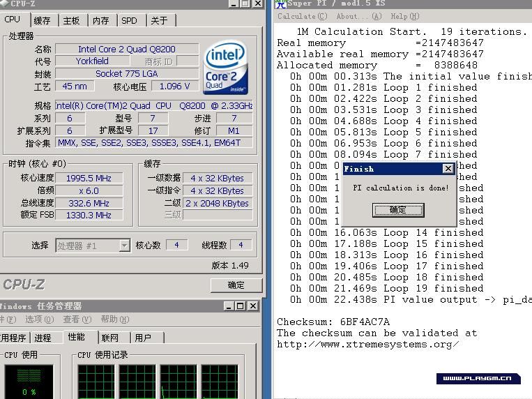Viewport: 532px width, 399px height.
Task: Click the Intel Core 2 Quad logo
Action: click(x=226, y=68)
